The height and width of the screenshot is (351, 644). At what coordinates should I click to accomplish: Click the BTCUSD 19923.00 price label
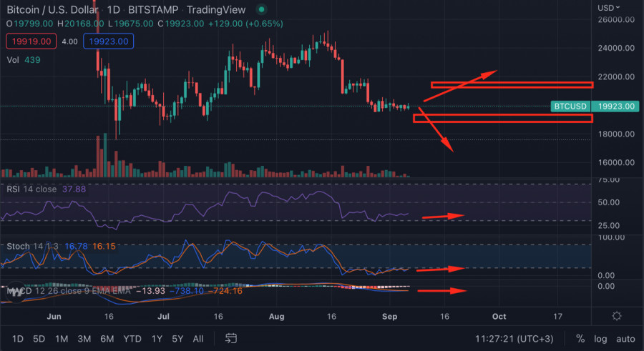[x=595, y=107]
